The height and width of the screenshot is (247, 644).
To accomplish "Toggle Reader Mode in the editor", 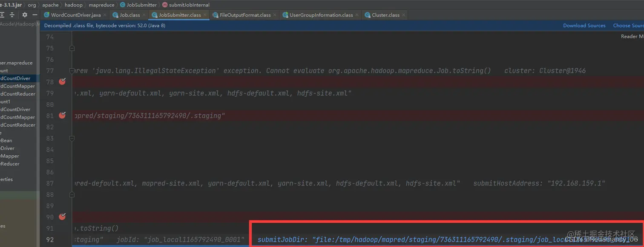I will coord(632,37).
